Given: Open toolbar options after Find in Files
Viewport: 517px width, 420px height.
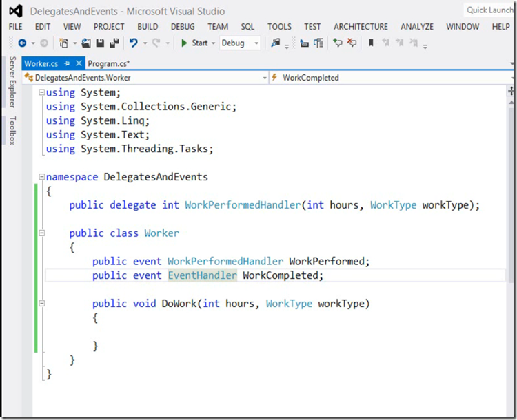Looking at the screenshot, I should [287, 47].
